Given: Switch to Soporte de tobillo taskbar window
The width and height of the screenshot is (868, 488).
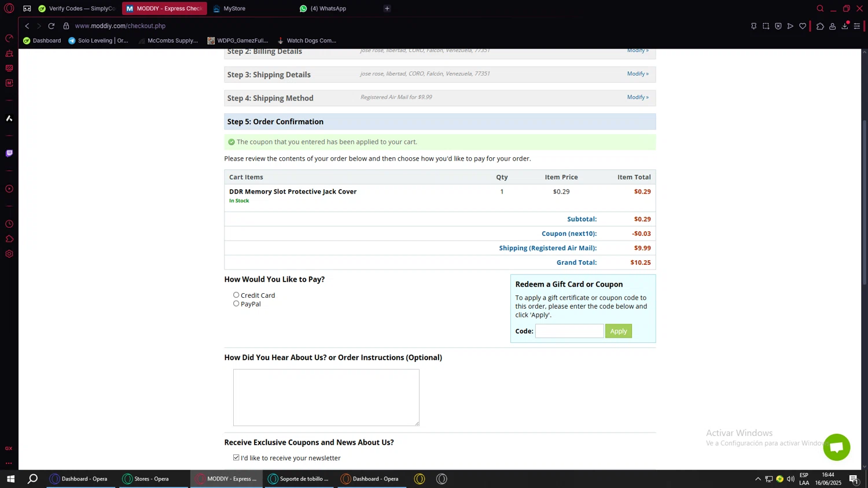Looking at the screenshot, I should pos(299,479).
